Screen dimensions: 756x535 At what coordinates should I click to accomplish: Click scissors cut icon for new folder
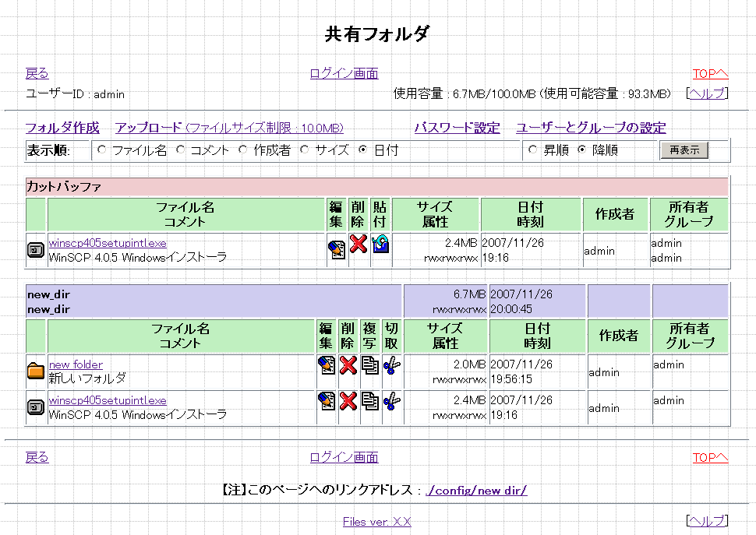392,365
